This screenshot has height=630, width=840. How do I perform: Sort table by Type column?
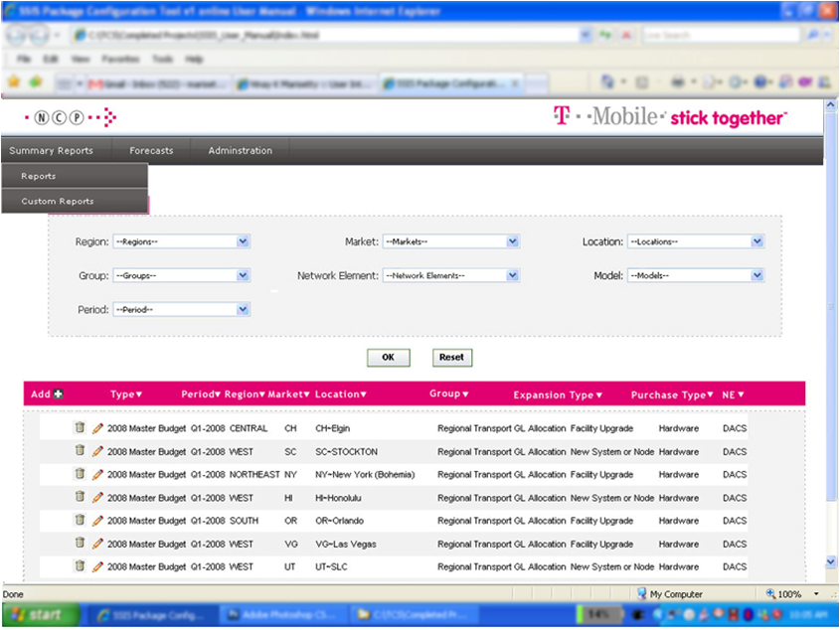pos(126,394)
